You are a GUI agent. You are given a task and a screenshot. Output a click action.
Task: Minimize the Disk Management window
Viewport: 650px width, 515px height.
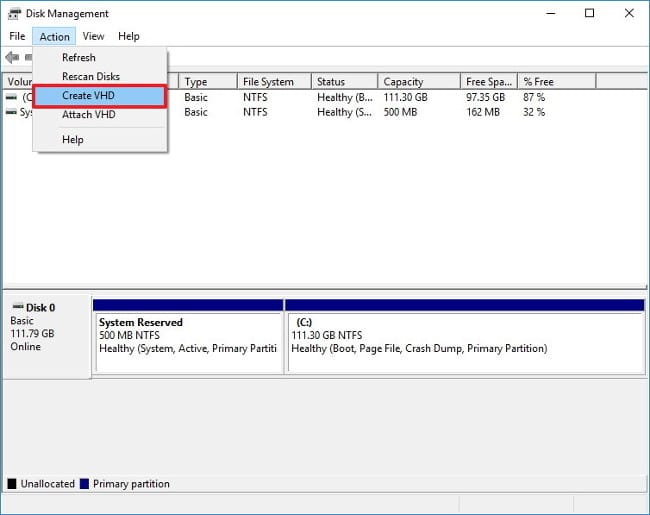click(x=551, y=13)
